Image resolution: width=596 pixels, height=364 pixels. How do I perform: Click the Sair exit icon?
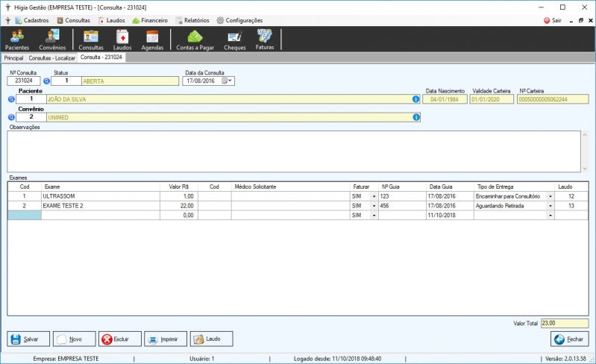point(552,21)
